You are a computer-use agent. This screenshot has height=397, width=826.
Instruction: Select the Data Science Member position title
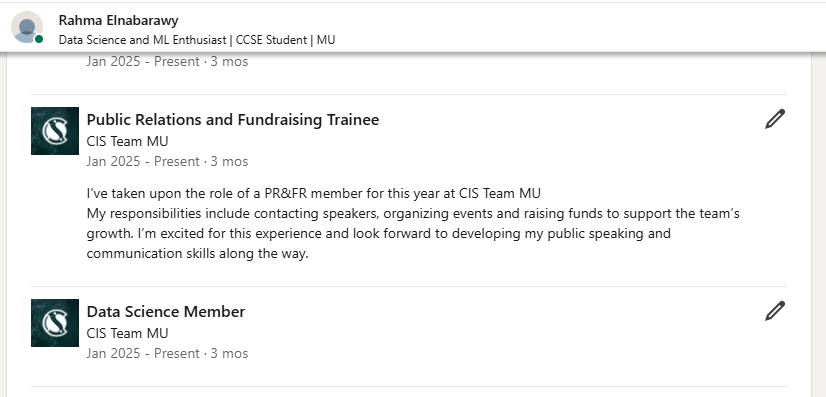pyautogui.click(x=166, y=312)
